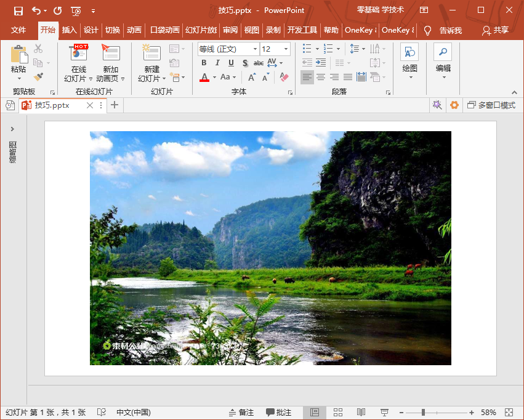Switch to the 设计 tab

91,30
